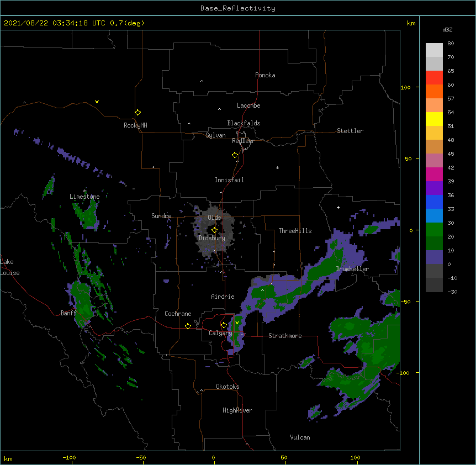Click the yellow diamond marker below Cochrane
Screen dimensions: 476x465
tap(188, 326)
